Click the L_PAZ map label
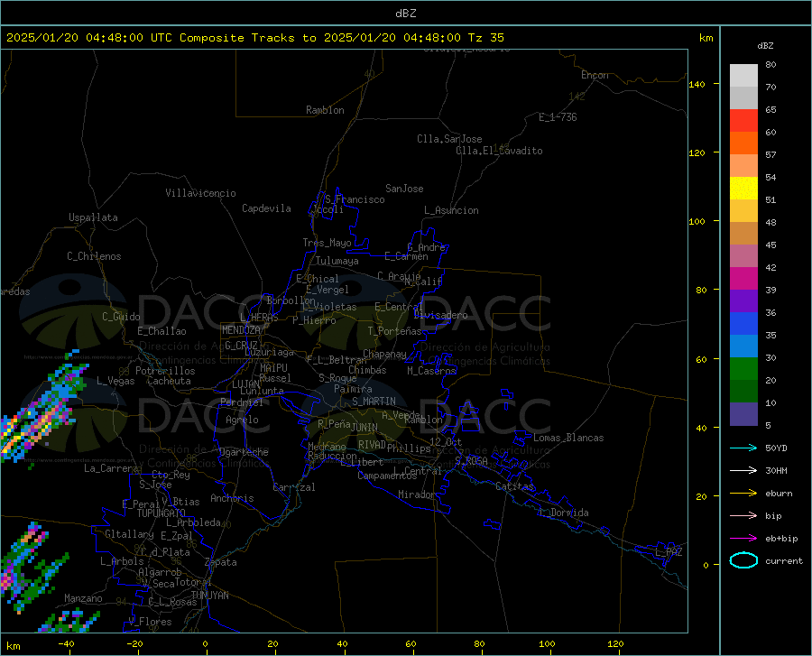 [x=669, y=552]
